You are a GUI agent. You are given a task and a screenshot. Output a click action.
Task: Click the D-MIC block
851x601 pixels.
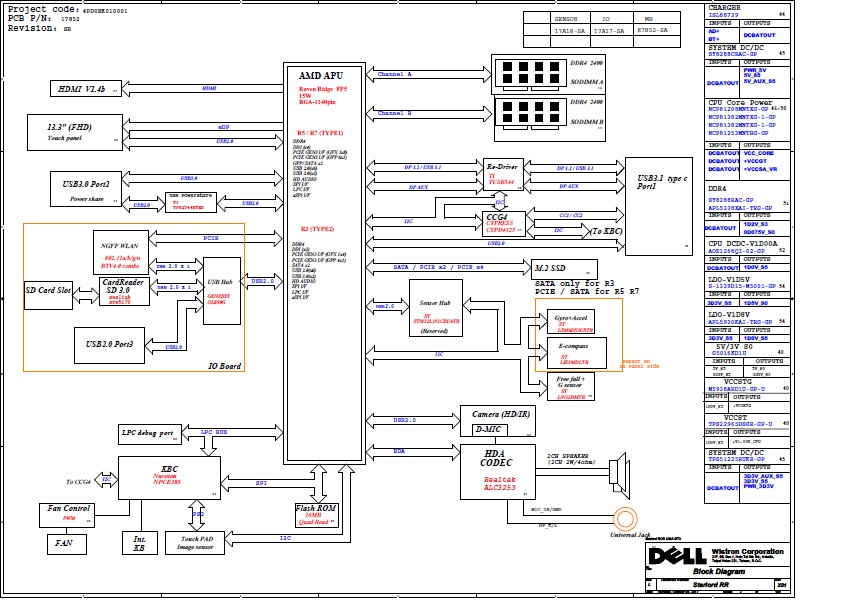(x=490, y=430)
